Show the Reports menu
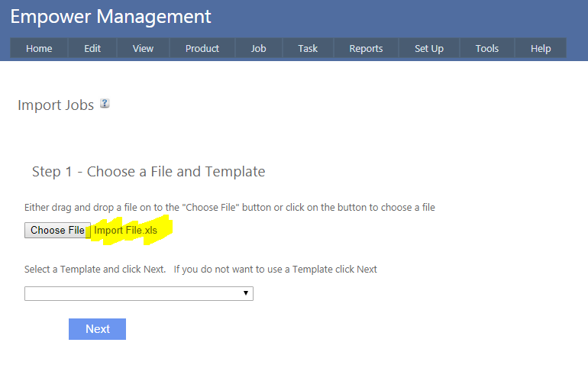Screen dimensions: 588x378 tap(366, 48)
